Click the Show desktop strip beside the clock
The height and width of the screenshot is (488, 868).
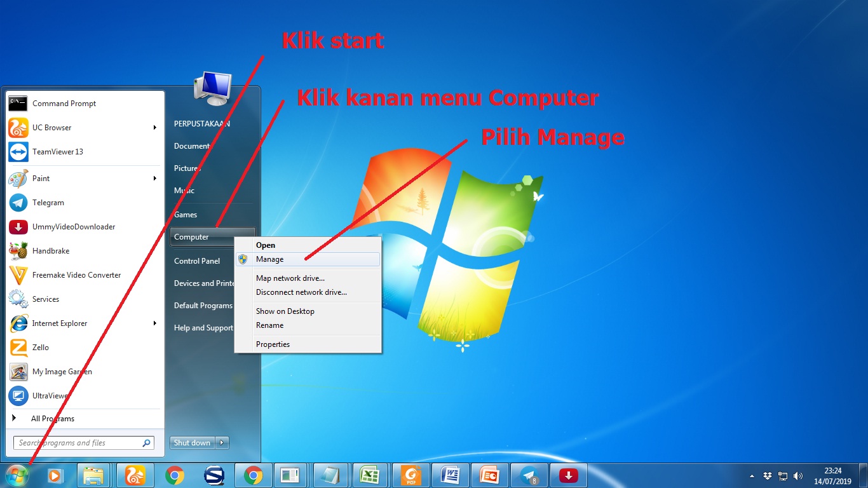point(864,475)
